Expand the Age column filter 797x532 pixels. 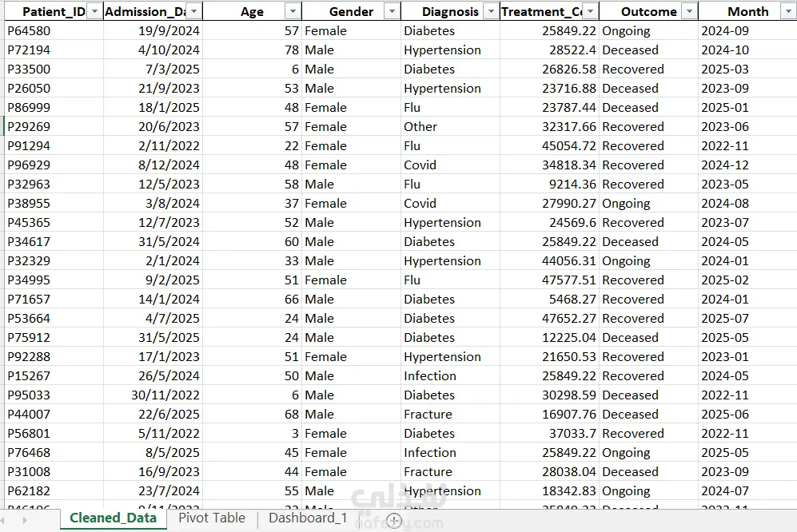[293, 11]
